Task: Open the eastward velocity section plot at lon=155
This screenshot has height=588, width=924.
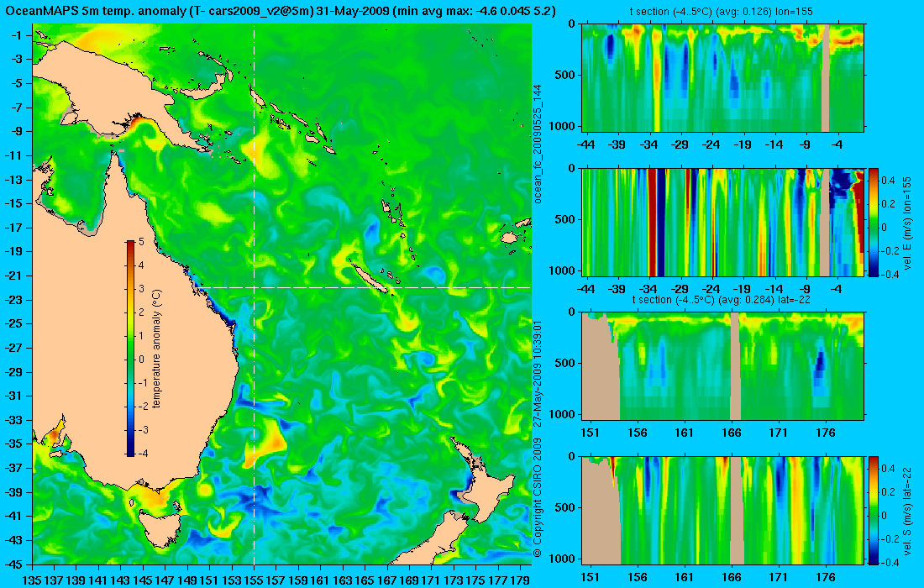Action: (722, 222)
